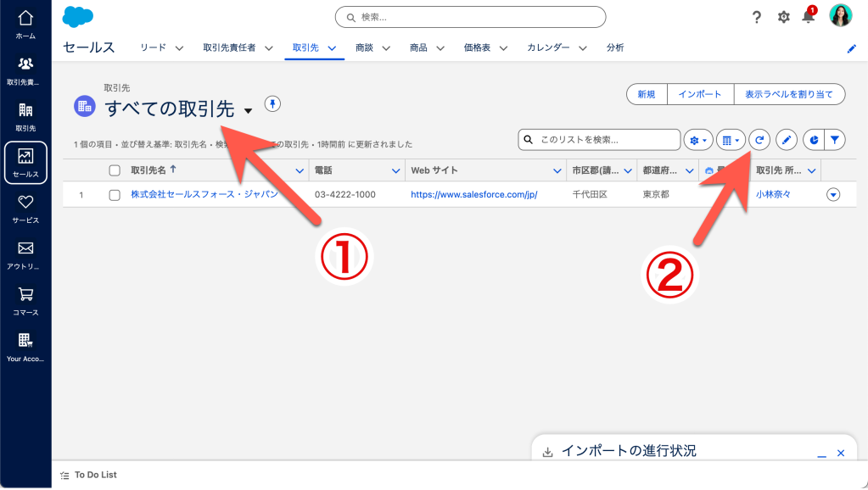Open the 電話 column menu

coord(395,171)
